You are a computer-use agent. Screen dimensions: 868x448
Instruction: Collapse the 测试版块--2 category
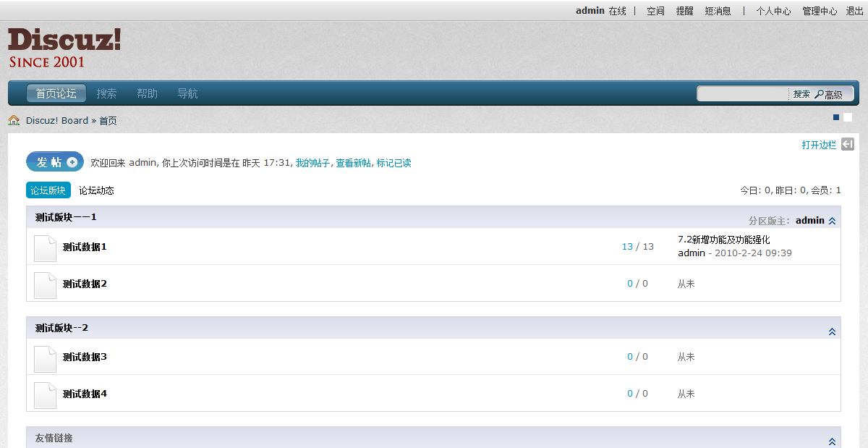click(832, 331)
